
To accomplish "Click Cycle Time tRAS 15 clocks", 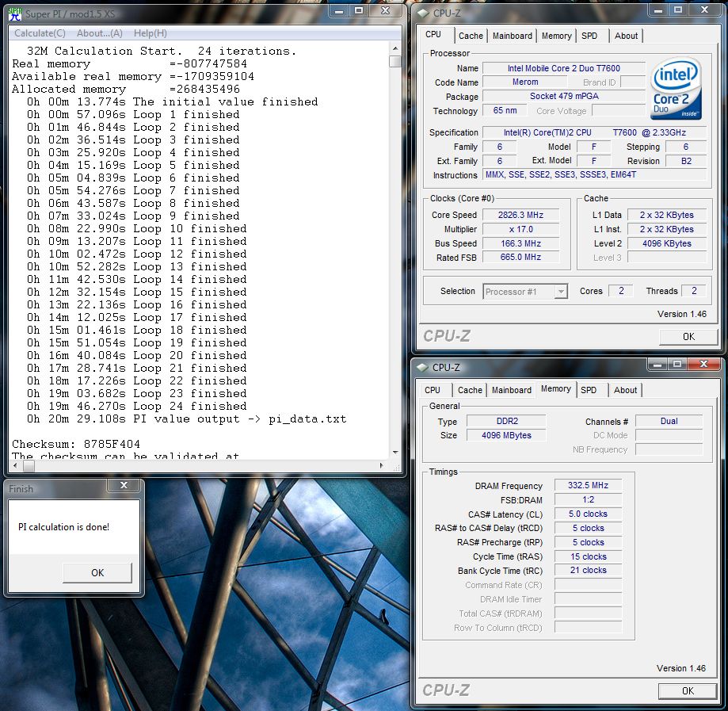I will coord(588,556).
